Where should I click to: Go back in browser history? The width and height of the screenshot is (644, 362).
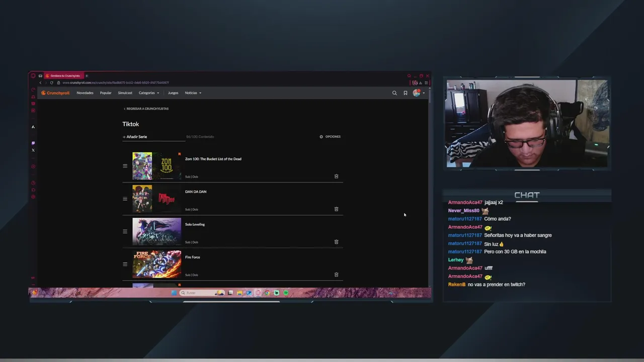tap(40, 82)
